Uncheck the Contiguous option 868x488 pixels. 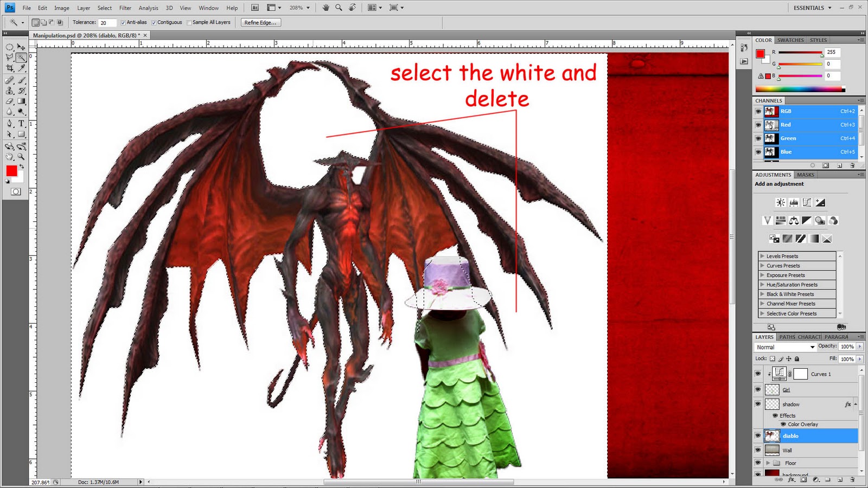coord(154,23)
